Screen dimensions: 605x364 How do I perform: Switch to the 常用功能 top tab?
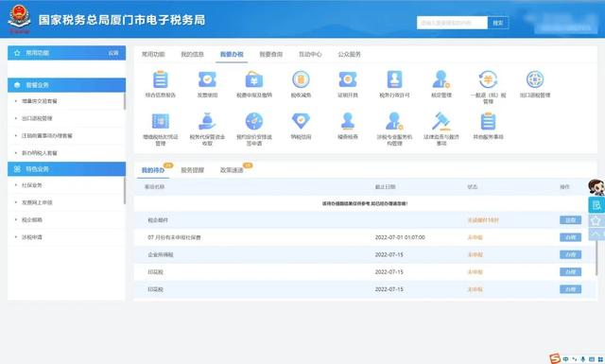coord(153,55)
